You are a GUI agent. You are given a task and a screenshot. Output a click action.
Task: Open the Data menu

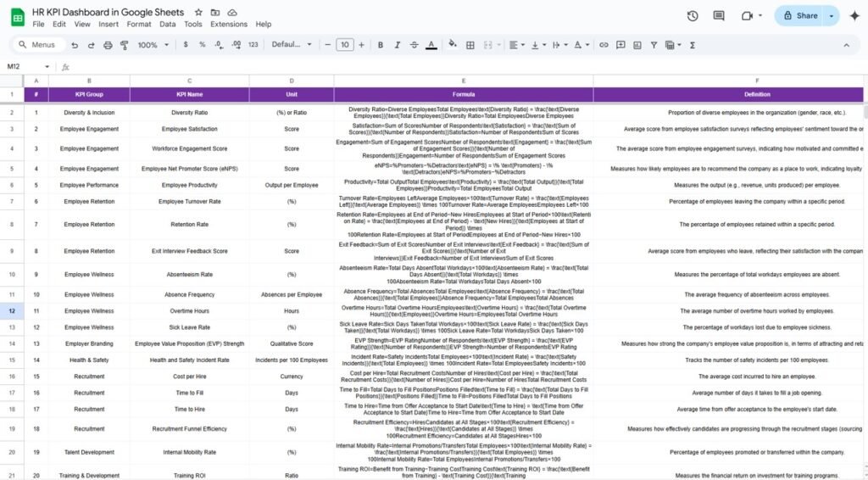[x=168, y=25]
